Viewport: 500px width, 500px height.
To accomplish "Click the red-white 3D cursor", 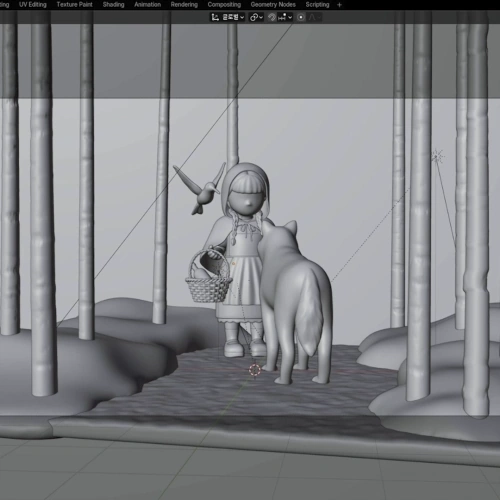I will pyautogui.click(x=255, y=370).
